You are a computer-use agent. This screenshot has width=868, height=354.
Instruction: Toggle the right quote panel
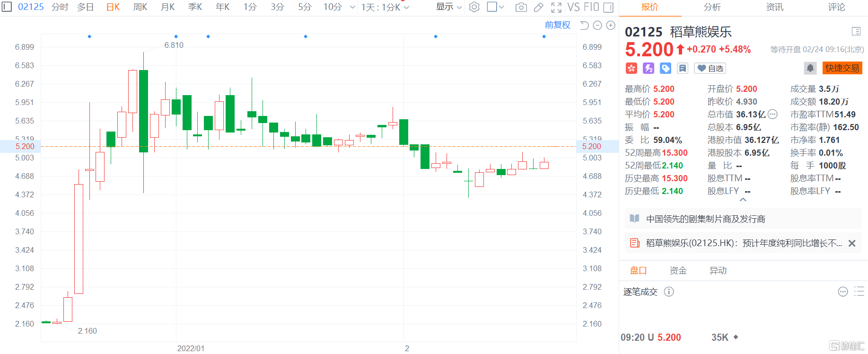click(x=608, y=7)
